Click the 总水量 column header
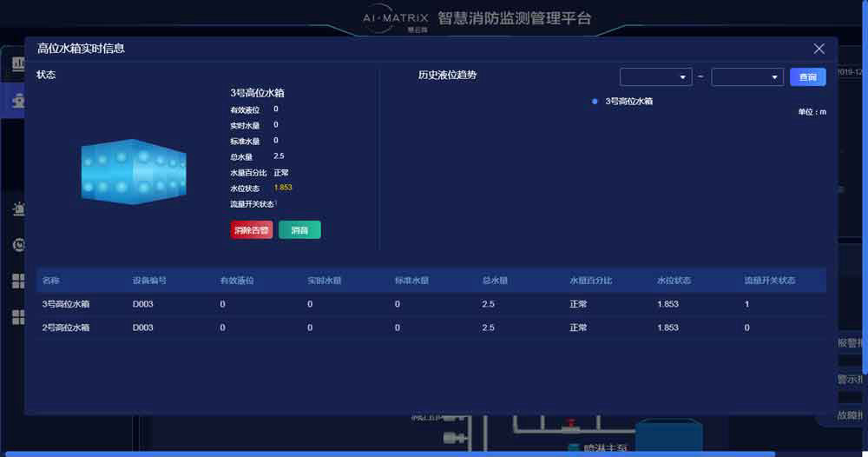 (496, 281)
